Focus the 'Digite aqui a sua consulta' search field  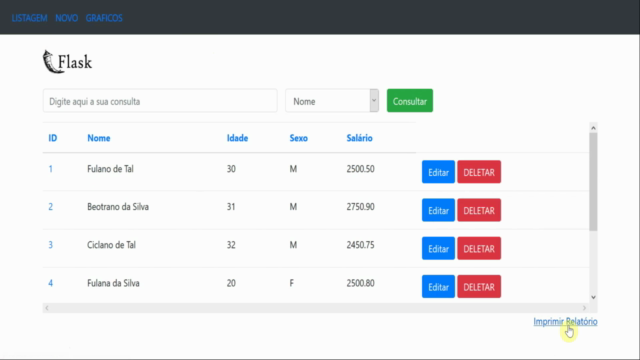point(160,101)
